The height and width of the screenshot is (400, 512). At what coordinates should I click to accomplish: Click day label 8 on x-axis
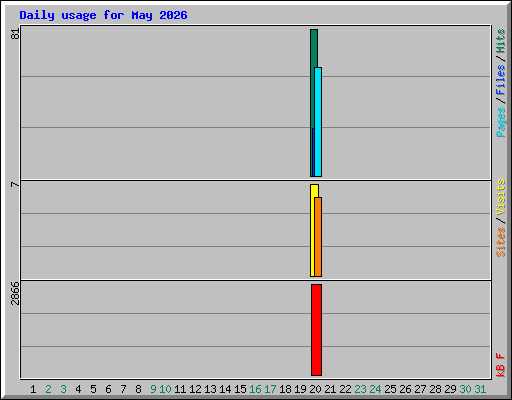[138, 389]
